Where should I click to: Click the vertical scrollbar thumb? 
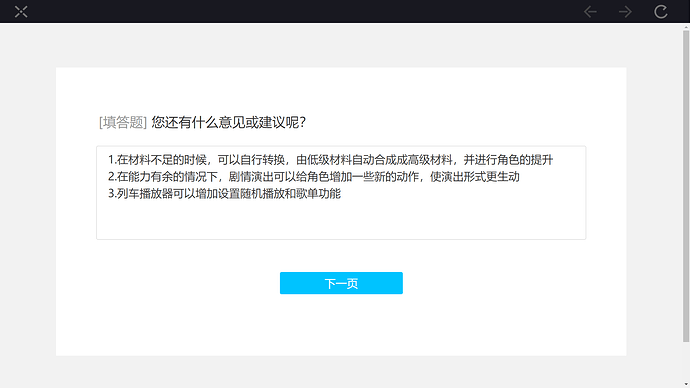pos(686,186)
